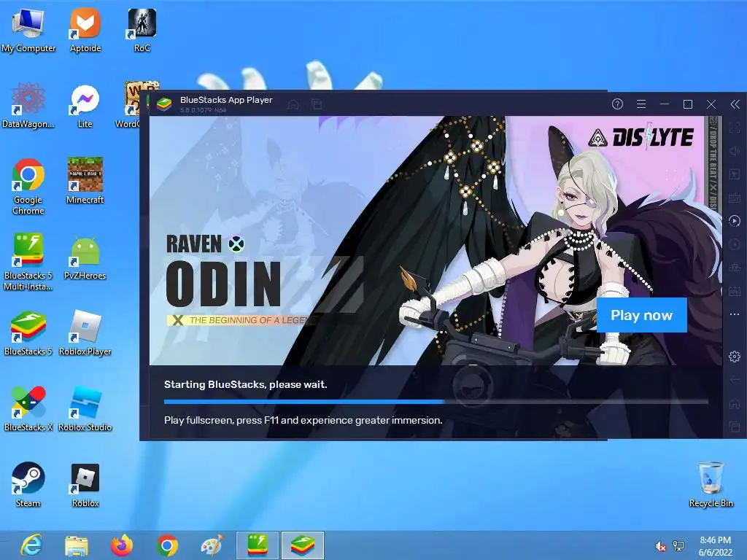Switch to BlueStacks Multi-Instance taskbar button
The height and width of the screenshot is (560, 747).
point(258,545)
